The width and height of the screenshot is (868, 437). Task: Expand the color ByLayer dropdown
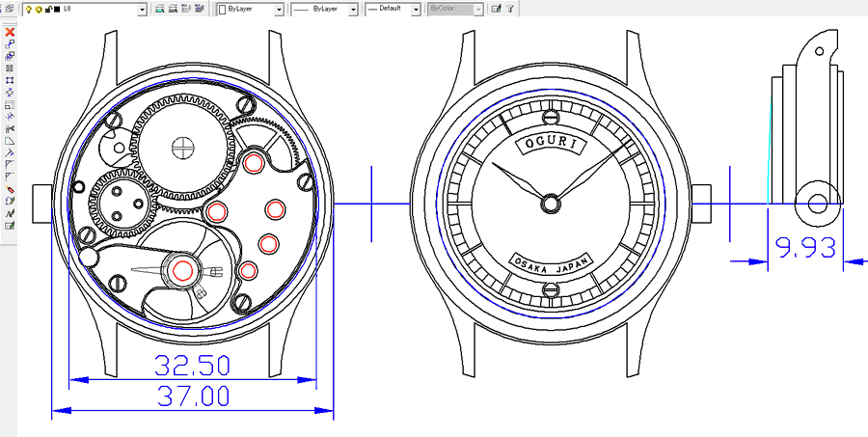coord(279,9)
